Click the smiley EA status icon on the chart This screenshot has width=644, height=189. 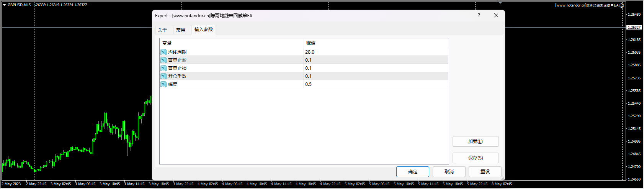pos(622,5)
